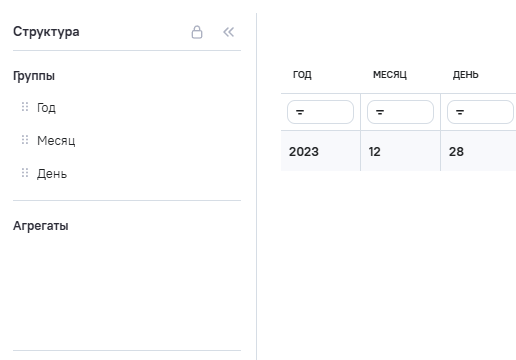The image size is (516, 360).
Task: Select the Месяц group item
Action: coord(56,141)
